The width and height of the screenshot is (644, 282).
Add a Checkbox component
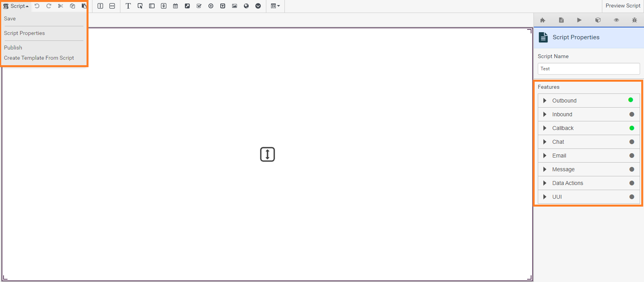pos(199,6)
